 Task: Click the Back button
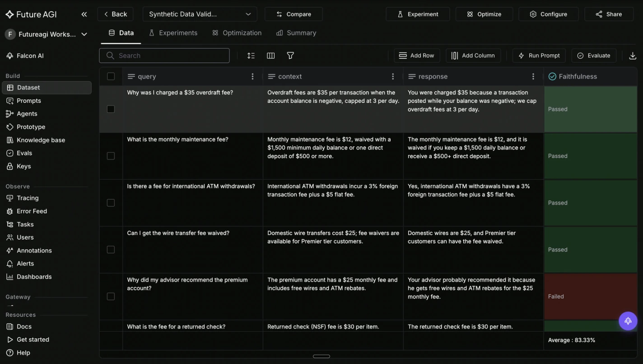115,14
